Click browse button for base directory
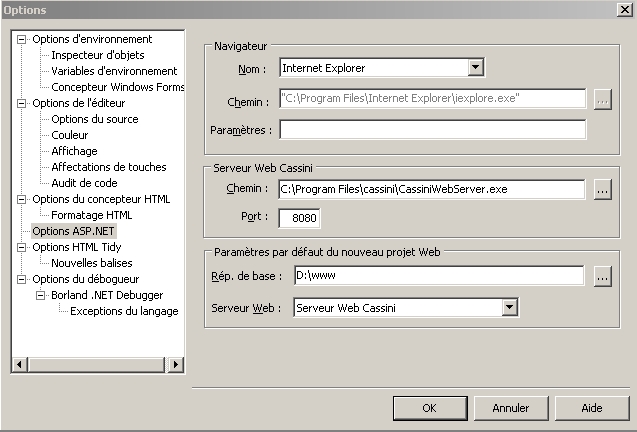This screenshot has height=432, width=637. (602, 277)
